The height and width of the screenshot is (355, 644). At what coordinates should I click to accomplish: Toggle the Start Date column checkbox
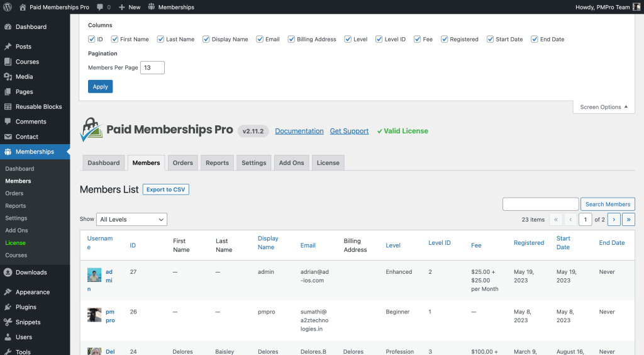(x=490, y=39)
